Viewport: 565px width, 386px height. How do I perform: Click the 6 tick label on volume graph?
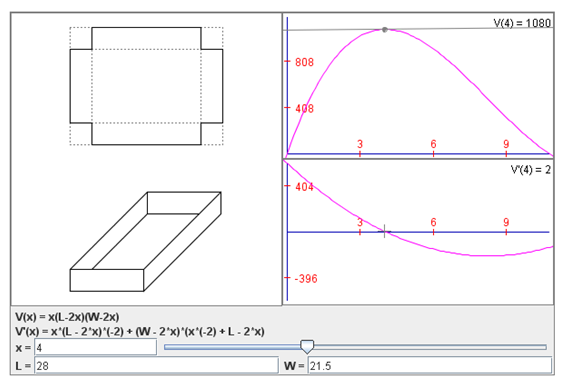(x=433, y=144)
